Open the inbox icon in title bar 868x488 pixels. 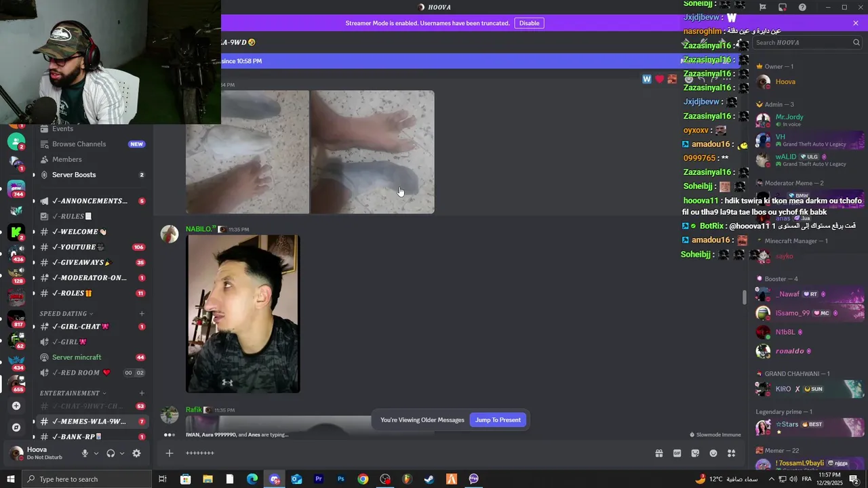[783, 7]
